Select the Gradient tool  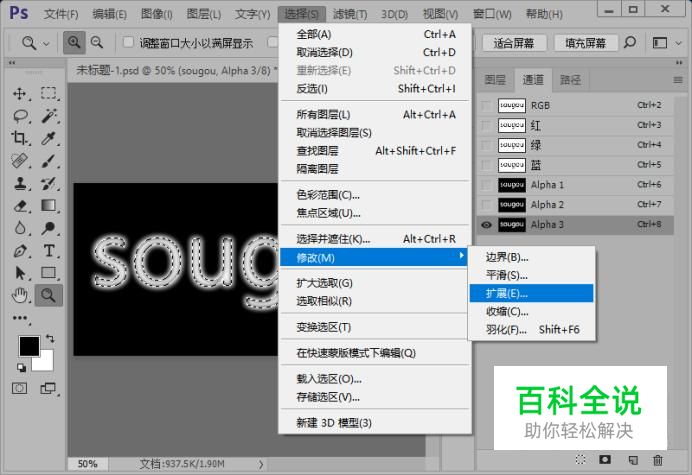click(x=49, y=206)
